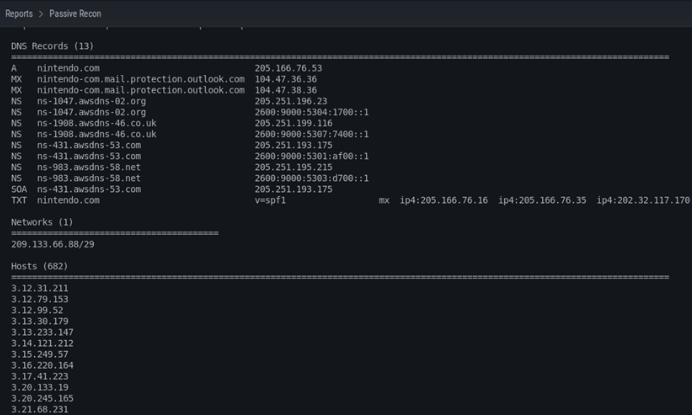692x415 pixels.
Task: Click host 3.16.220.164
Action: coord(42,366)
